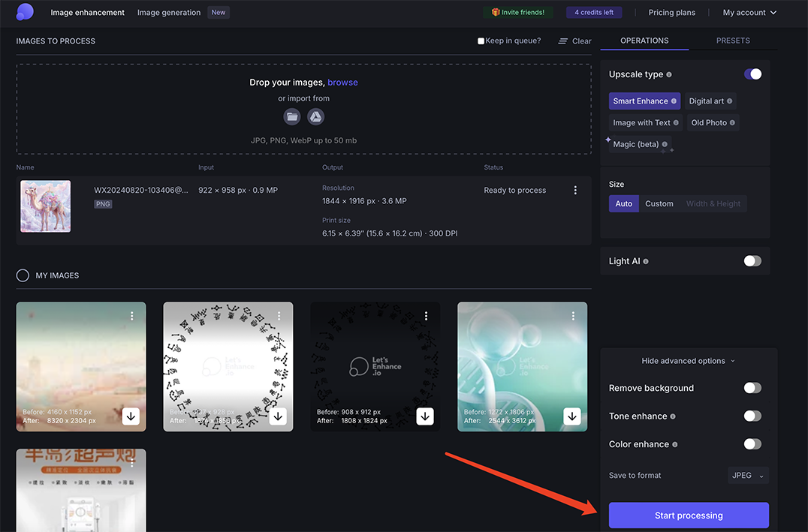Download the black circular text image
The image size is (808, 532).
(x=425, y=416)
